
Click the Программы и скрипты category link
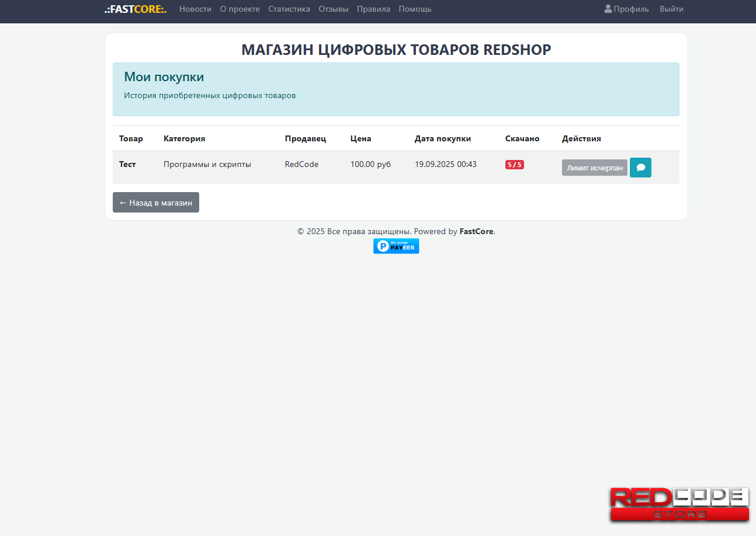[x=207, y=165]
